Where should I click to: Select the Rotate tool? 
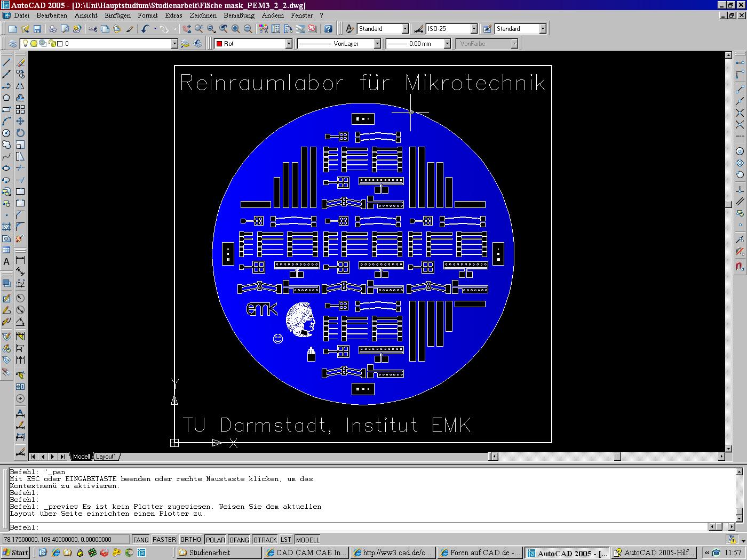pyautogui.click(x=20, y=133)
